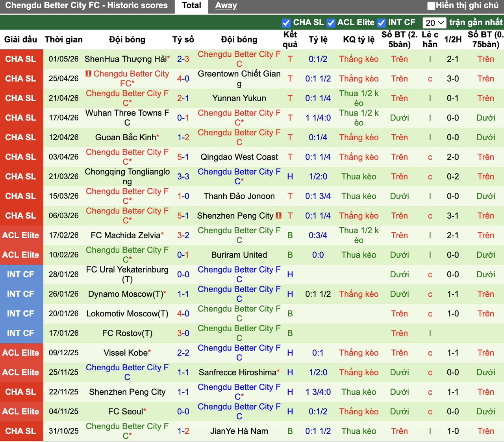Click Thắng kèo result on 26/01/26 row
The width and height of the screenshot is (504, 442).
tap(359, 294)
